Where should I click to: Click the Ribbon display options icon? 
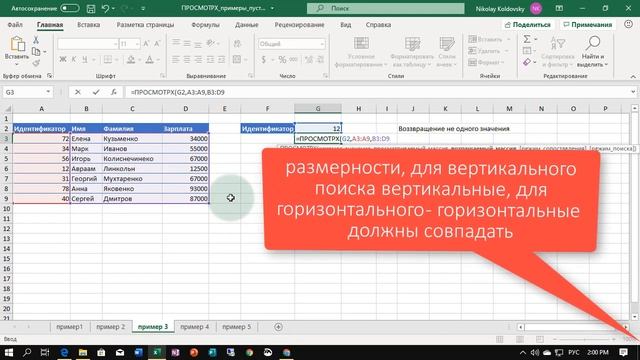point(559,8)
